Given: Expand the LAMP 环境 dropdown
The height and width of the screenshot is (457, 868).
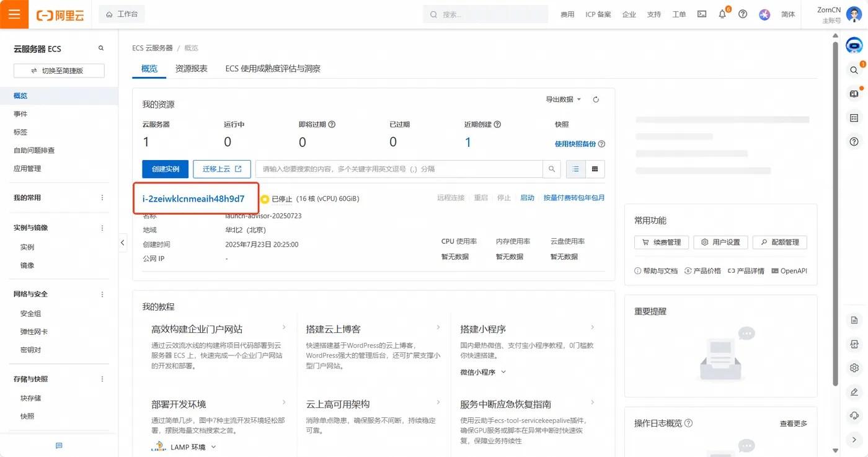Looking at the screenshot, I should pos(184,446).
